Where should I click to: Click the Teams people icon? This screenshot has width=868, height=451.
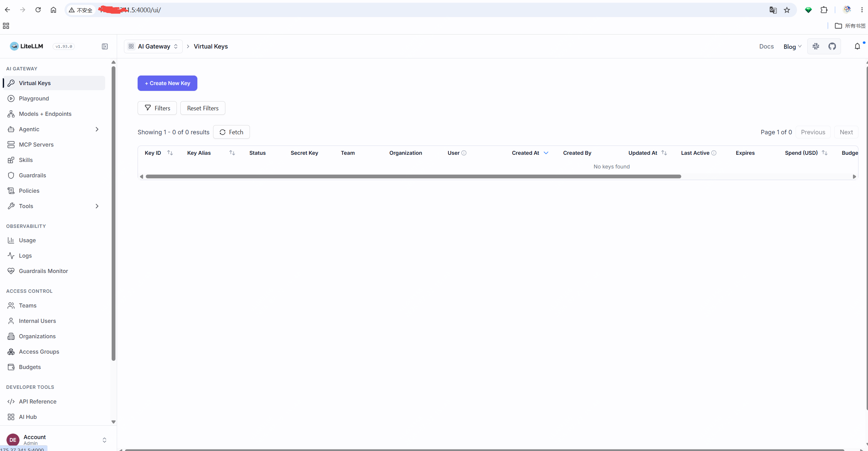point(11,305)
